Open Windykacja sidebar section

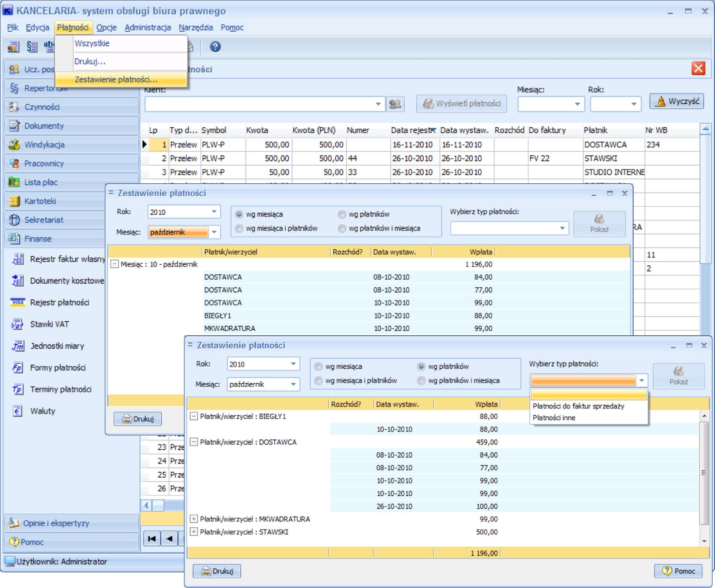pyautogui.click(x=71, y=145)
